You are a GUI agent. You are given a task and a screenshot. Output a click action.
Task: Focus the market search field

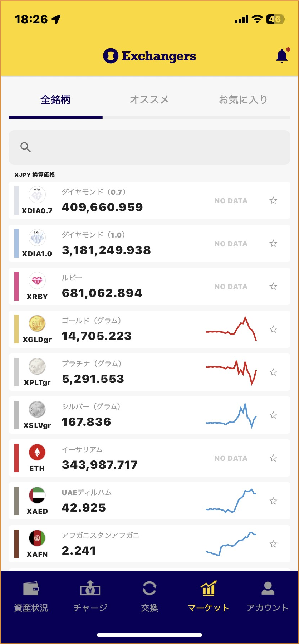157,147
